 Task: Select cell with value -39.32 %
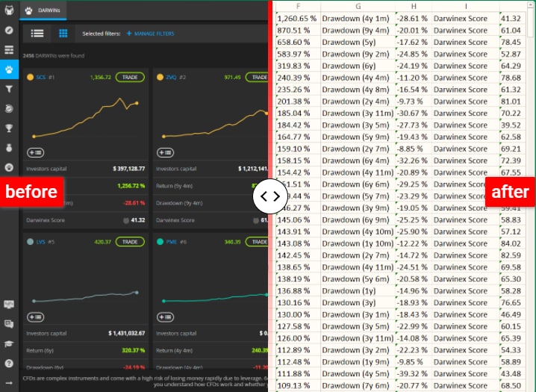click(414, 374)
